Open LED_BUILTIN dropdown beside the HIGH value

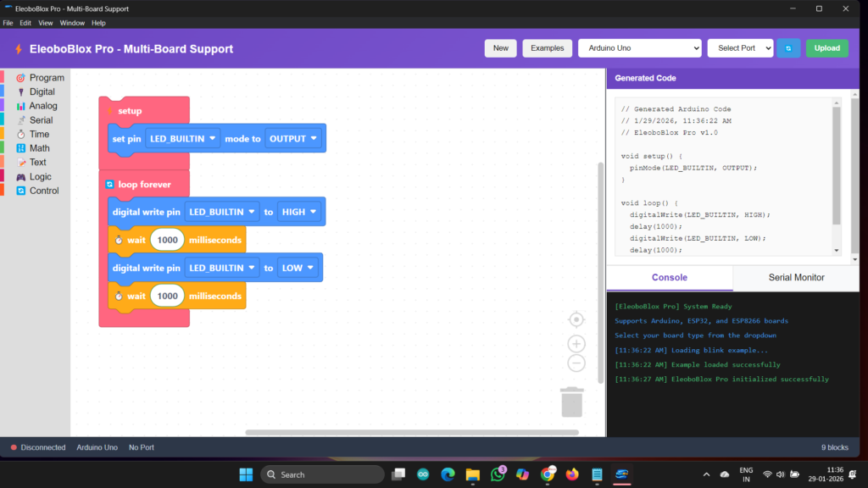[222, 212]
